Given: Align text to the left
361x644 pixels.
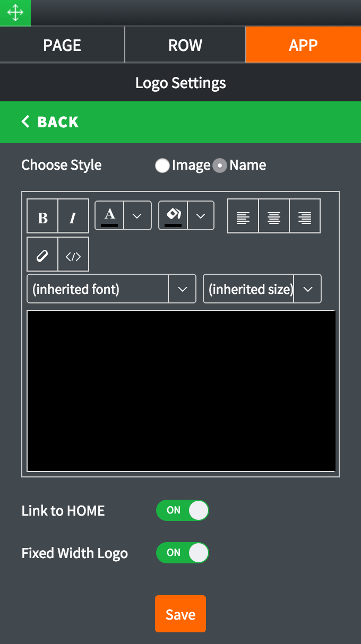Looking at the screenshot, I should pos(243,216).
